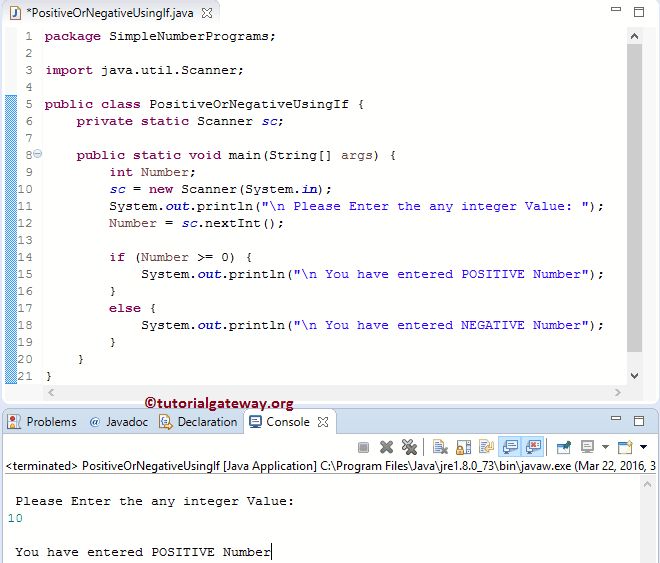The image size is (660, 563).
Task: Click the 'NEGATIVE Number' string on line 18
Action: [x=521, y=325]
